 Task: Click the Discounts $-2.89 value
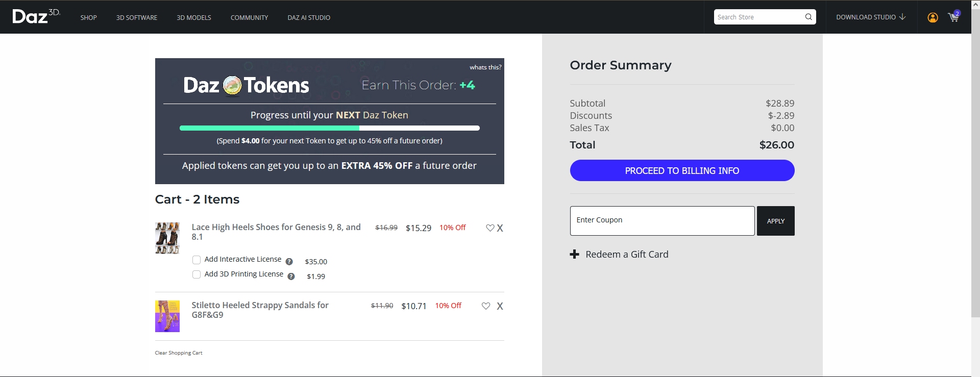(x=781, y=115)
